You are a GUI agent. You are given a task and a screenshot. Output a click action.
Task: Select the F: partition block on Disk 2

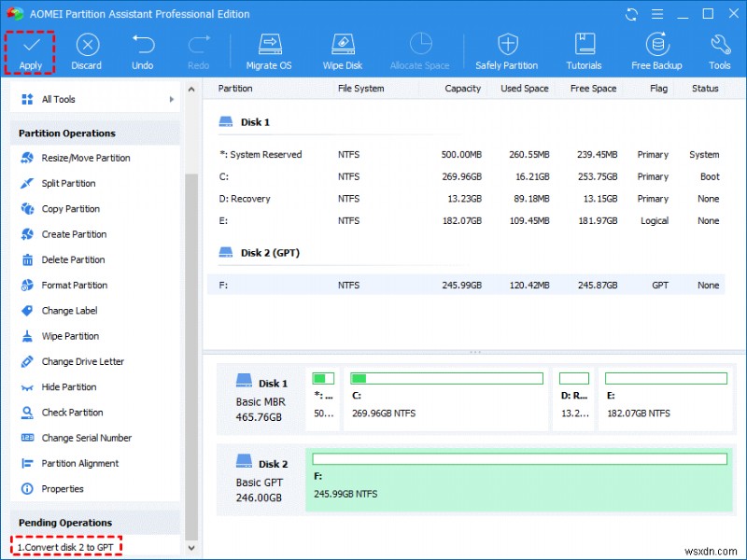[519, 479]
